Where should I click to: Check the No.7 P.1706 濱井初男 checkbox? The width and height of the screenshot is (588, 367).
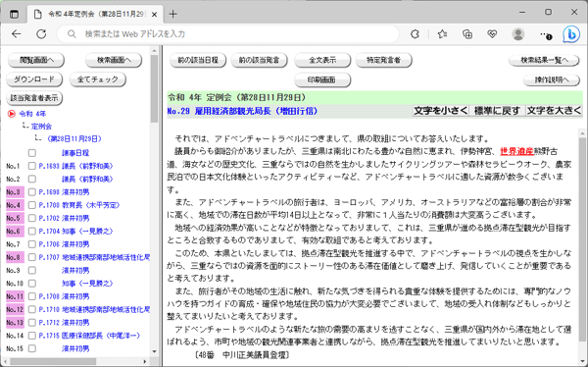[32, 244]
